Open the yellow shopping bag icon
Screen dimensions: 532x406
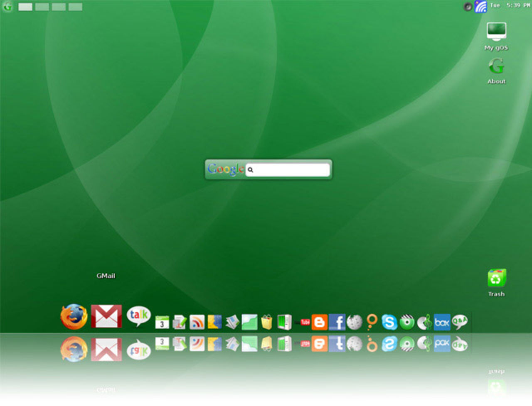tap(266, 322)
